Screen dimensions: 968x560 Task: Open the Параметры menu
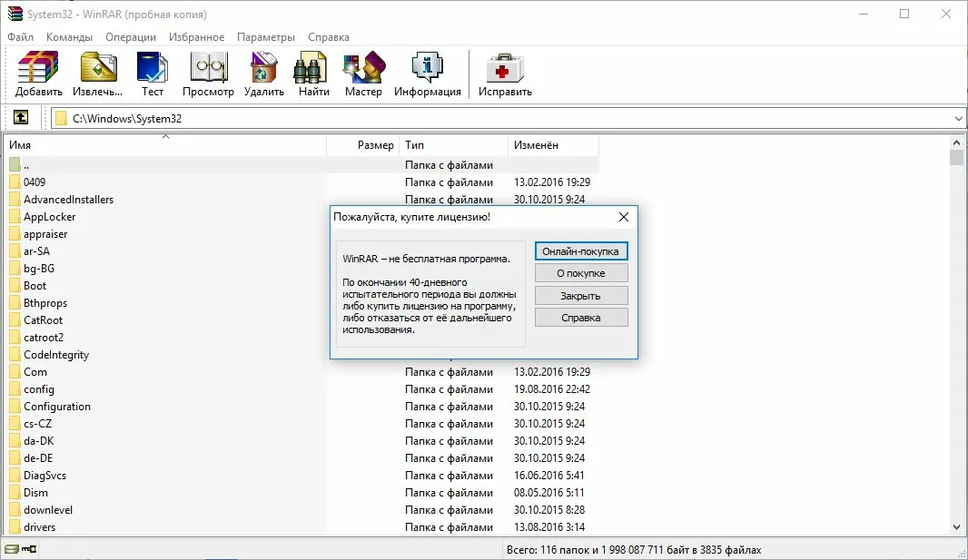click(265, 37)
